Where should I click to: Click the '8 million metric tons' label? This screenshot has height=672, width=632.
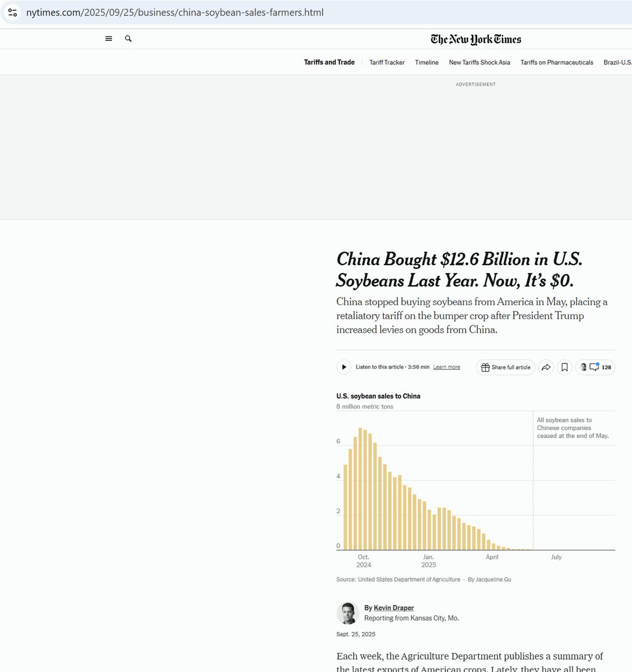365,407
